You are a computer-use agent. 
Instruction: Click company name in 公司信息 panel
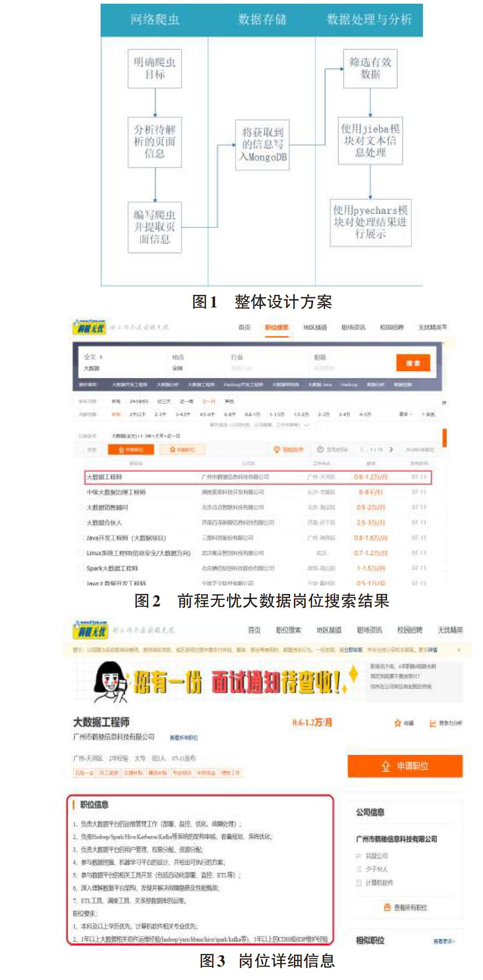pyautogui.click(x=396, y=839)
